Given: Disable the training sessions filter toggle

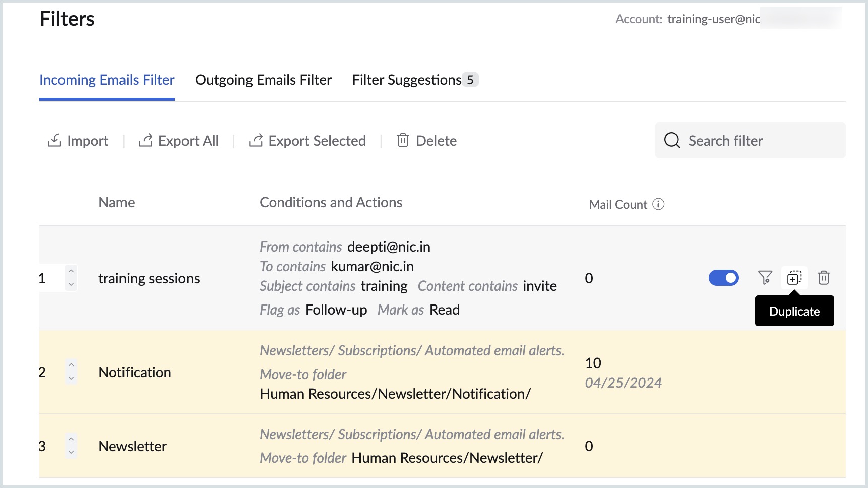Looking at the screenshot, I should [723, 278].
